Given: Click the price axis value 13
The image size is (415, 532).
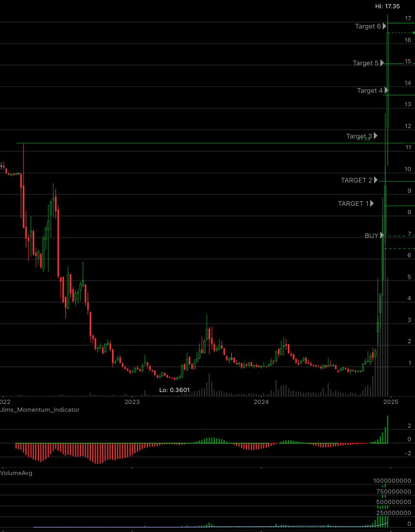Looking at the screenshot, I should (x=408, y=105).
